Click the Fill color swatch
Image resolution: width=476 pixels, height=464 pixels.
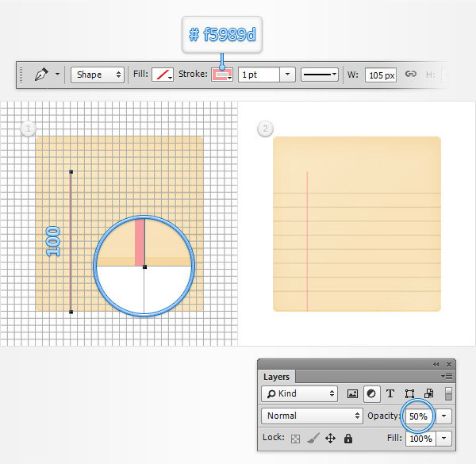point(163,75)
